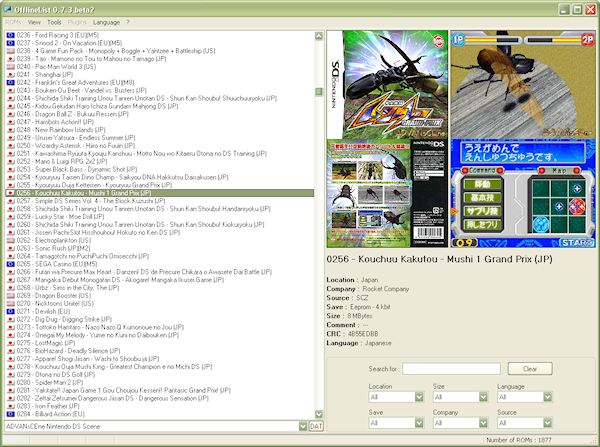Click the EU flag icon beside Ford Racing 3

(x=9, y=34)
